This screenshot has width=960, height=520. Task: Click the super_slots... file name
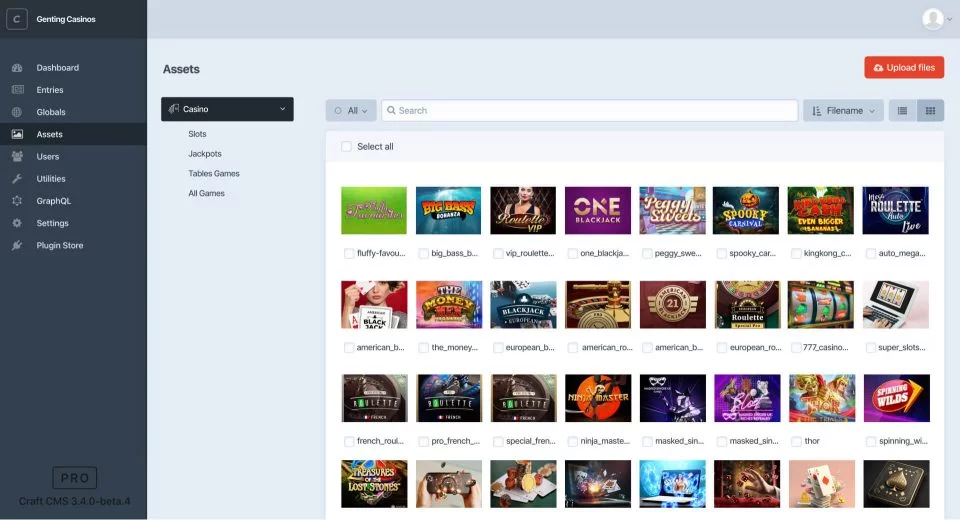click(x=902, y=347)
